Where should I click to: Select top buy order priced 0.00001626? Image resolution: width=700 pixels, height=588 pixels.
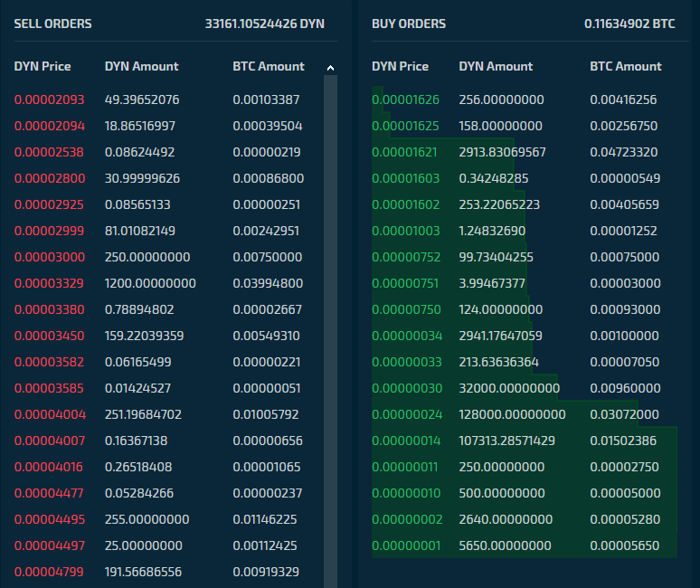pos(525,100)
